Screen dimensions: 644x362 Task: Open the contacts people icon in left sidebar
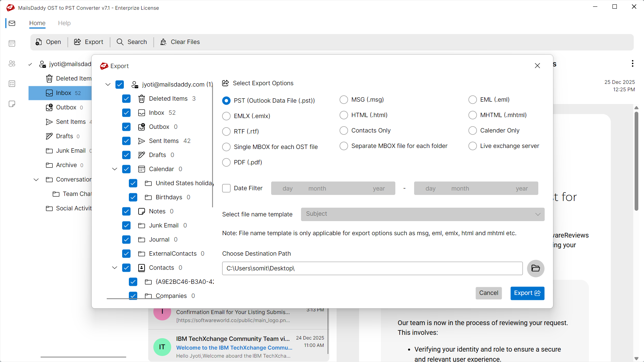12,63
